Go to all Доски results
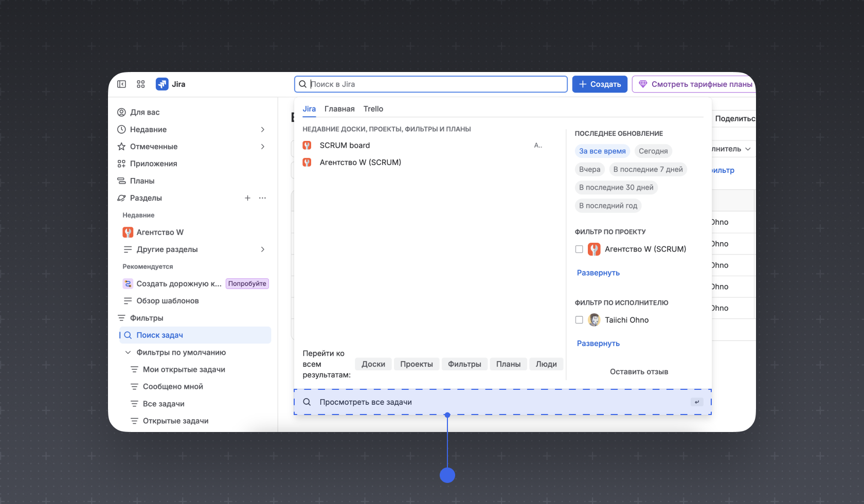The image size is (864, 504). click(x=373, y=364)
